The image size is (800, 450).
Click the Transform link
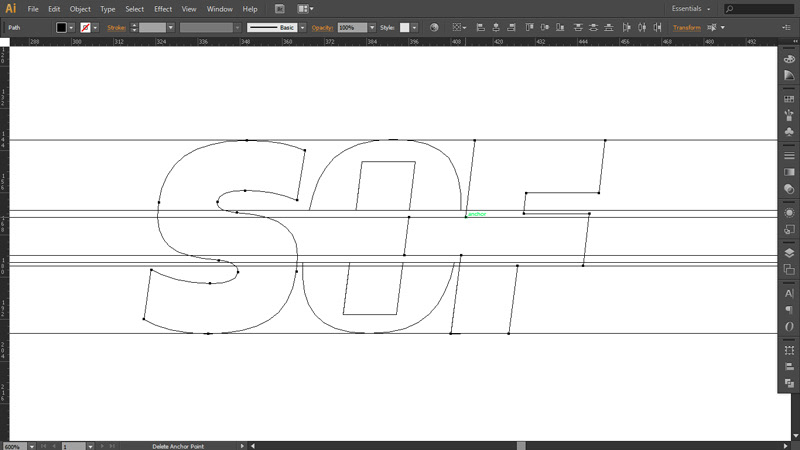point(686,28)
